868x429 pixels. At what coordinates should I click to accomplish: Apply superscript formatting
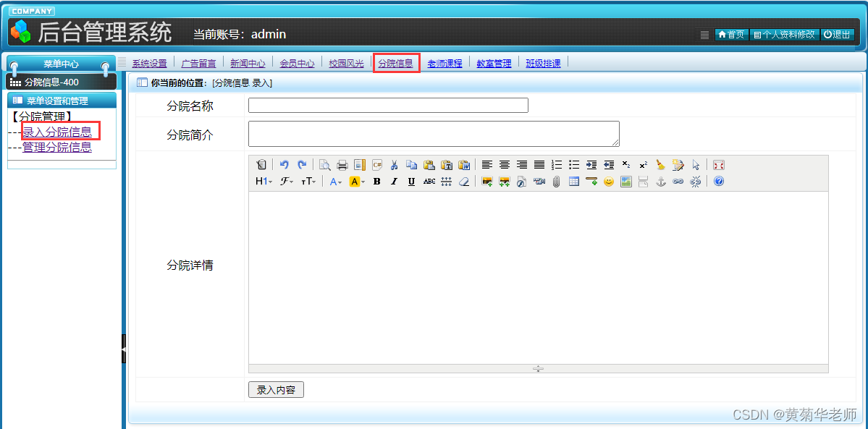pos(644,165)
